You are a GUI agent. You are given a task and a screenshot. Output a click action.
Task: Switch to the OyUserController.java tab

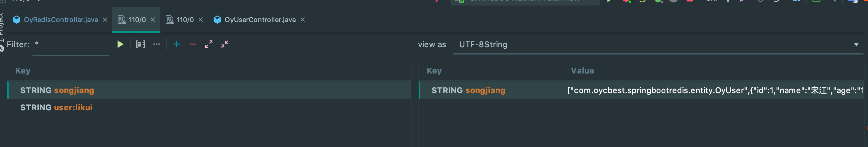[260, 20]
